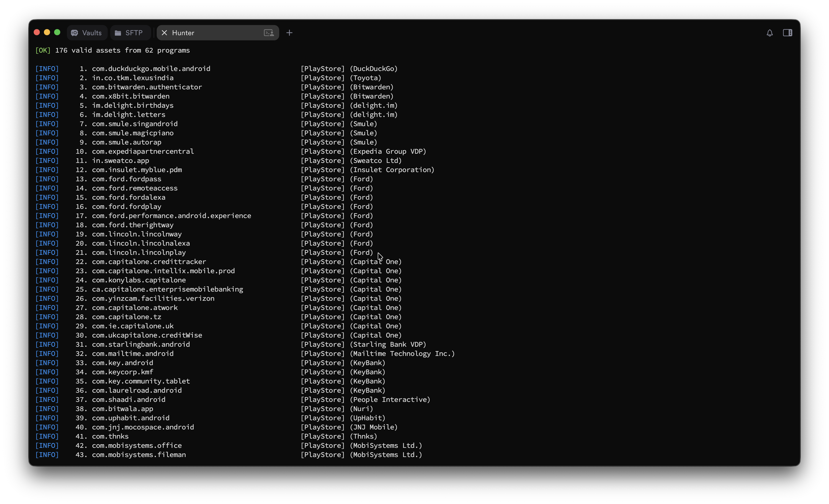Switch to the Vaults tab
Image resolution: width=829 pixels, height=504 pixels.
(92, 33)
